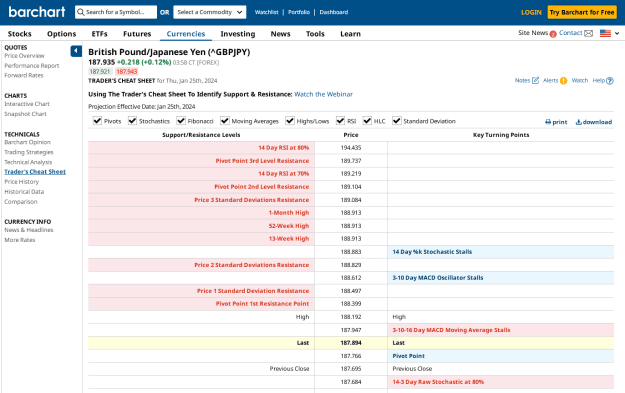Uncheck the Stochastics checkbox
The height and width of the screenshot is (393, 625).
click(132, 121)
